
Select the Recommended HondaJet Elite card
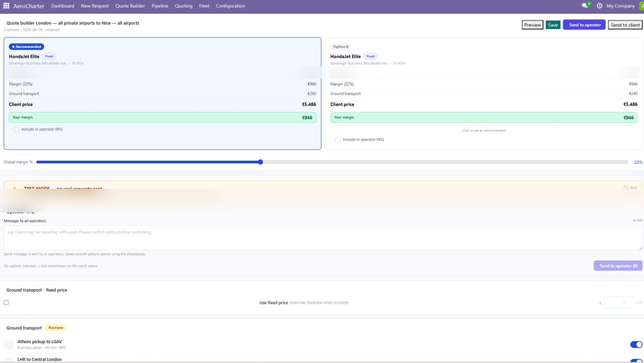pyautogui.click(x=162, y=94)
